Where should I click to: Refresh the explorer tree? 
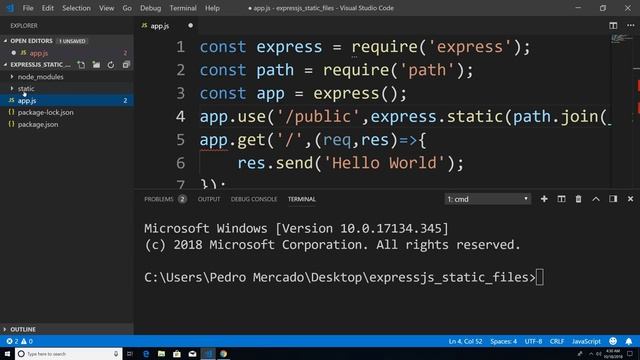point(111,65)
